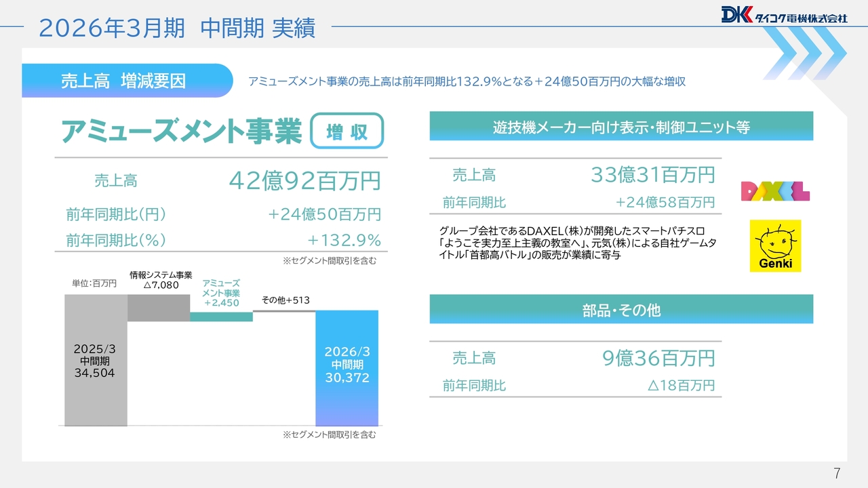Viewport: 868px width, 488px height.
Task: Click the +132.9% year-over-year value
Action: click(344, 240)
